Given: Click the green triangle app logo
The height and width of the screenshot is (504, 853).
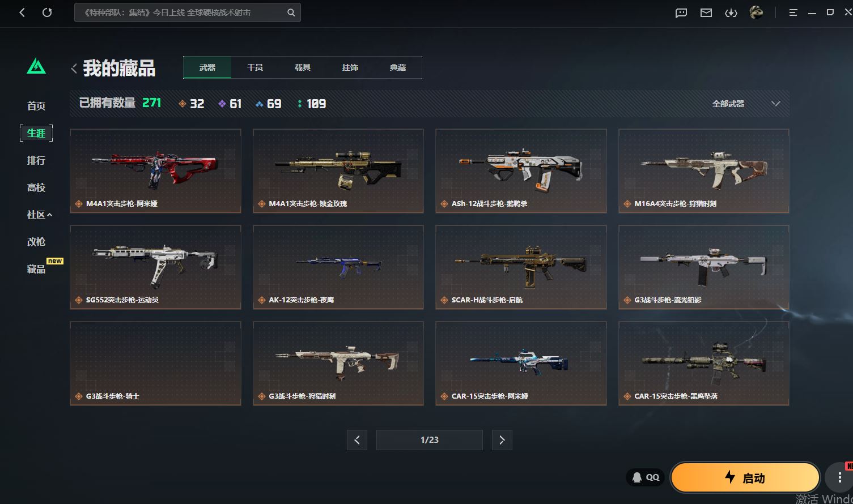Looking at the screenshot, I should tap(36, 66).
